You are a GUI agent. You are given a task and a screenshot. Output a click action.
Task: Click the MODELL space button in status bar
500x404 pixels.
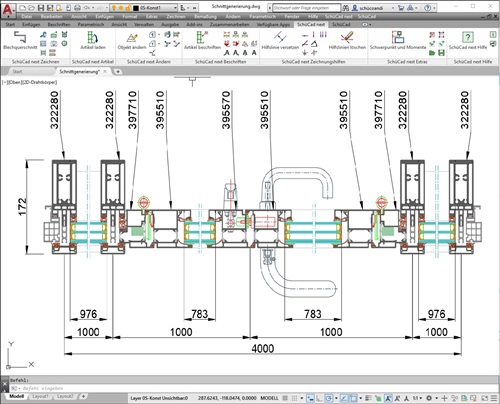tap(269, 398)
